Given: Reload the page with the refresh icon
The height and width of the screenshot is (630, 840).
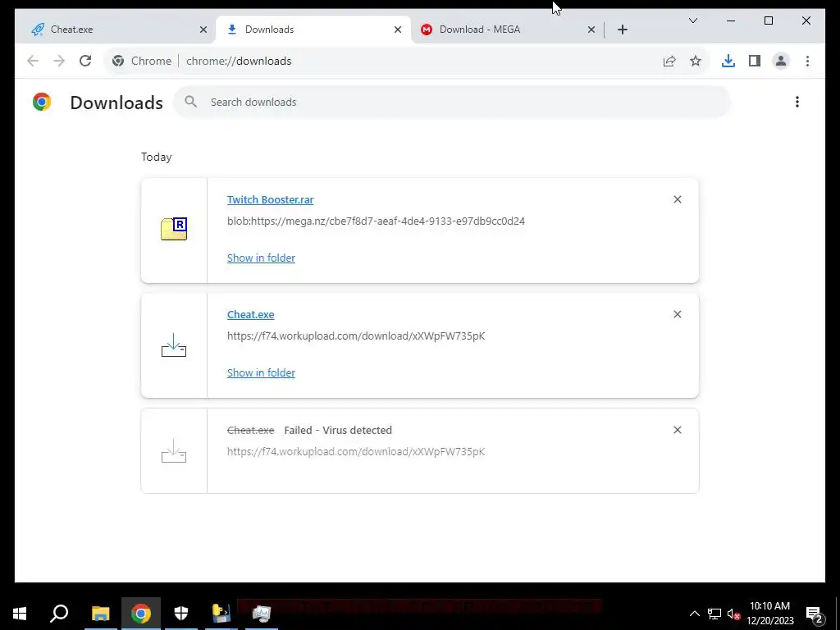Looking at the screenshot, I should point(85,61).
